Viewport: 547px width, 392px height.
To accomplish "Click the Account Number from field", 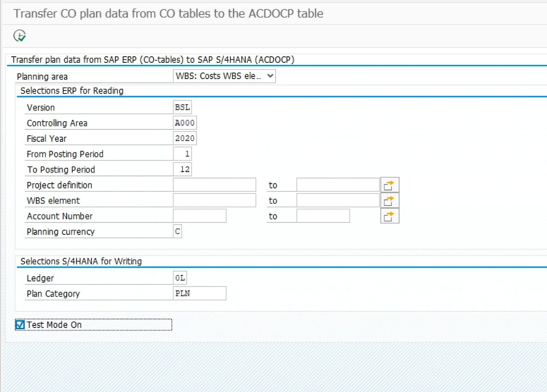I will coord(200,216).
